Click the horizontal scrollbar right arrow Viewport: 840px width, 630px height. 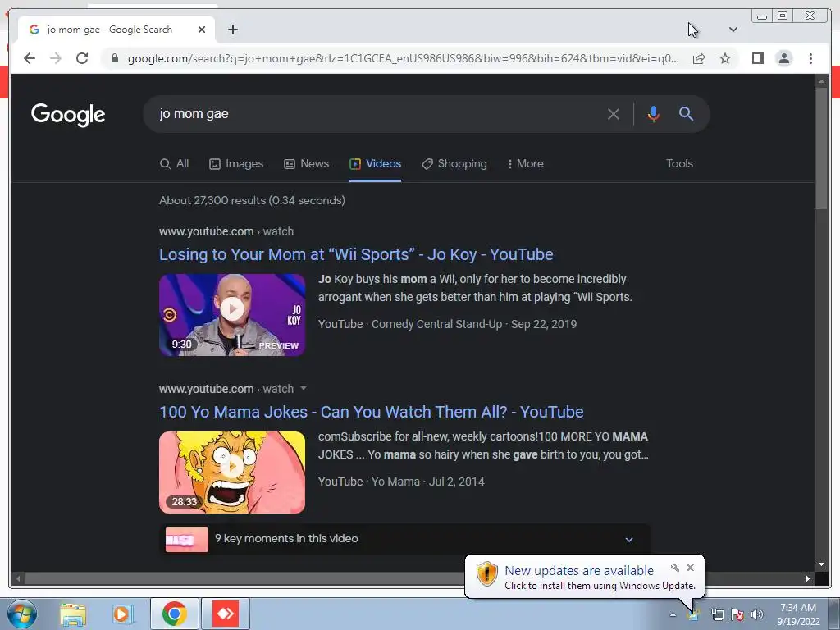pyautogui.click(x=807, y=578)
